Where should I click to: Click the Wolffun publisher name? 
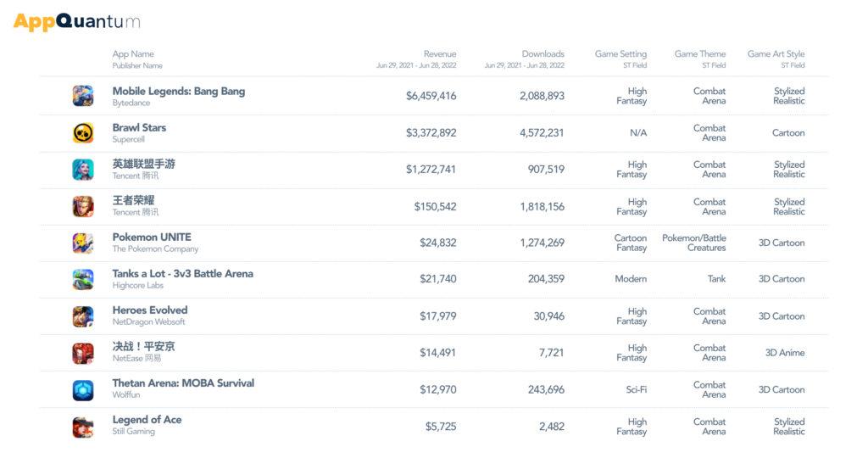126,395
